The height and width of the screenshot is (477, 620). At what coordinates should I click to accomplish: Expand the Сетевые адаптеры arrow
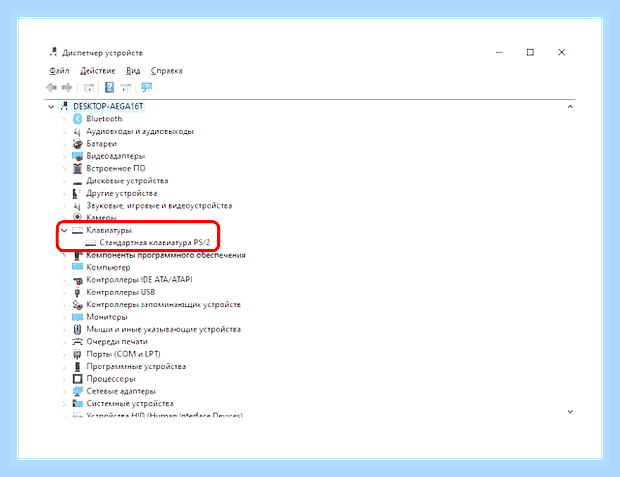pos(64,392)
